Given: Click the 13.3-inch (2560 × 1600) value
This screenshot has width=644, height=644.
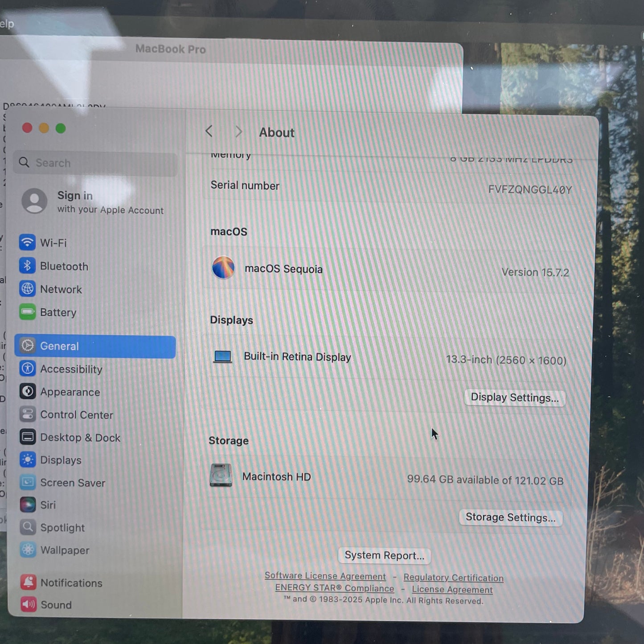Looking at the screenshot, I should [x=506, y=360].
